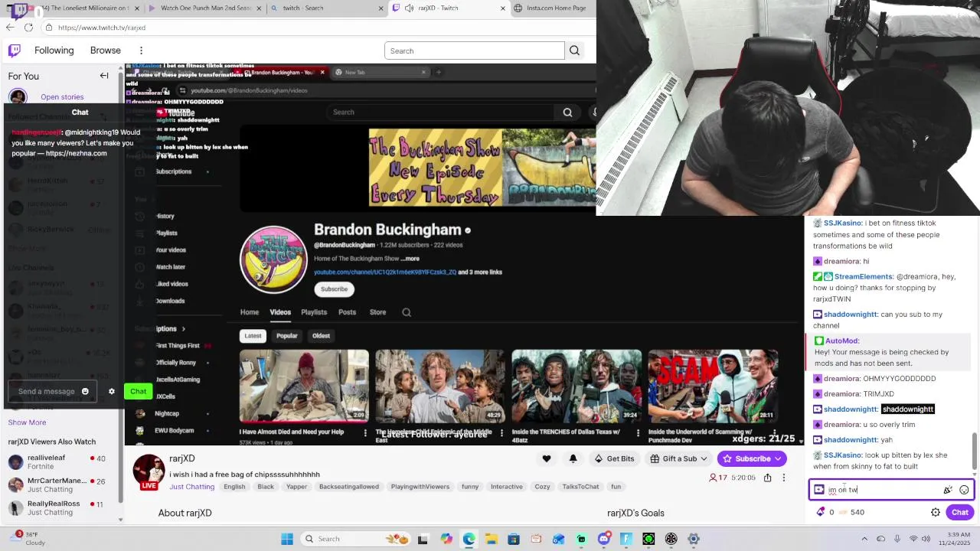This screenshot has height=551, width=980.
Task: Click StreamElements username in chat
Action: point(864,277)
